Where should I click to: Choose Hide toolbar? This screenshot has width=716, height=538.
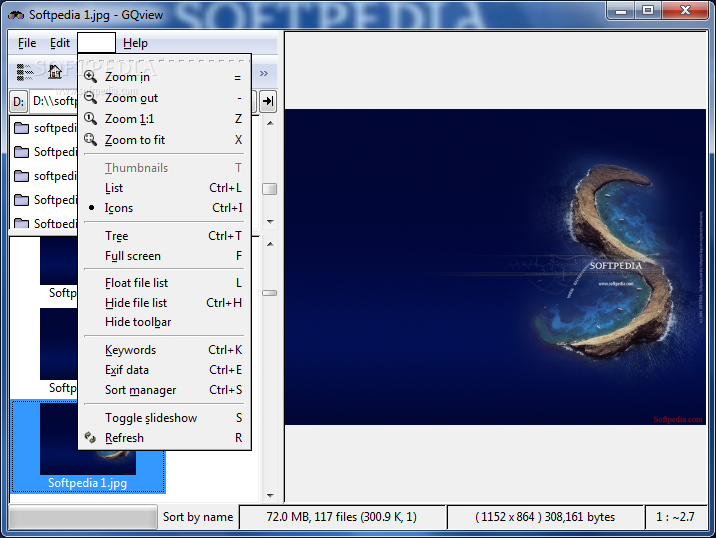coord(164,322)
